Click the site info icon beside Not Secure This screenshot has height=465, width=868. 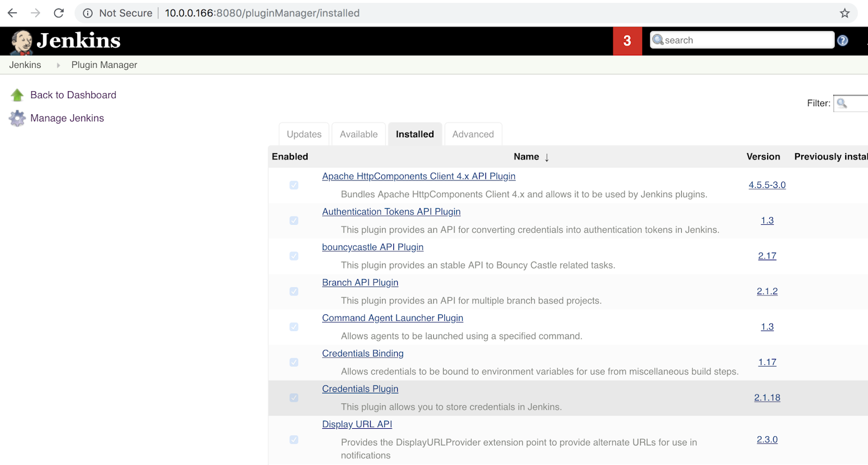point(87,13)
